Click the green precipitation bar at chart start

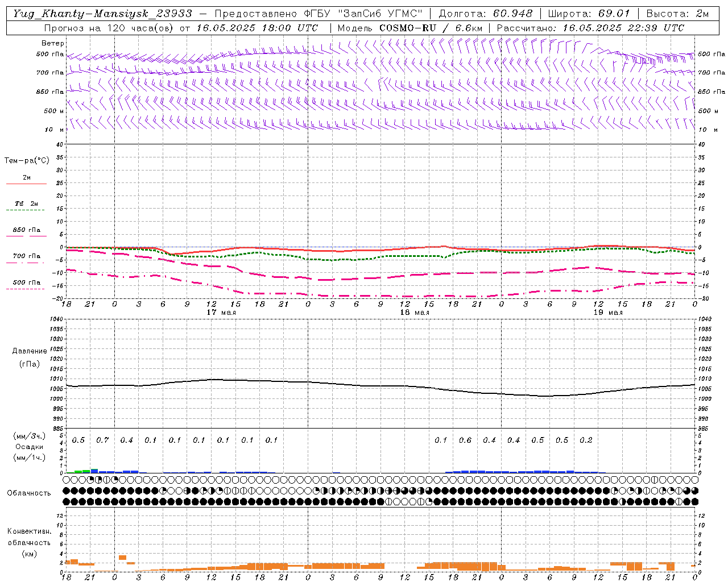82,471
